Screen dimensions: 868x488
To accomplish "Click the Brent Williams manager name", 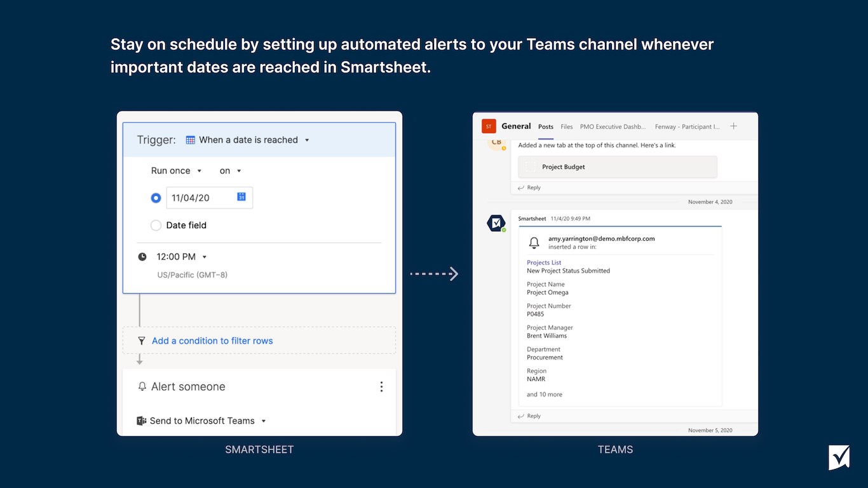I will click(x=547, y=335).
